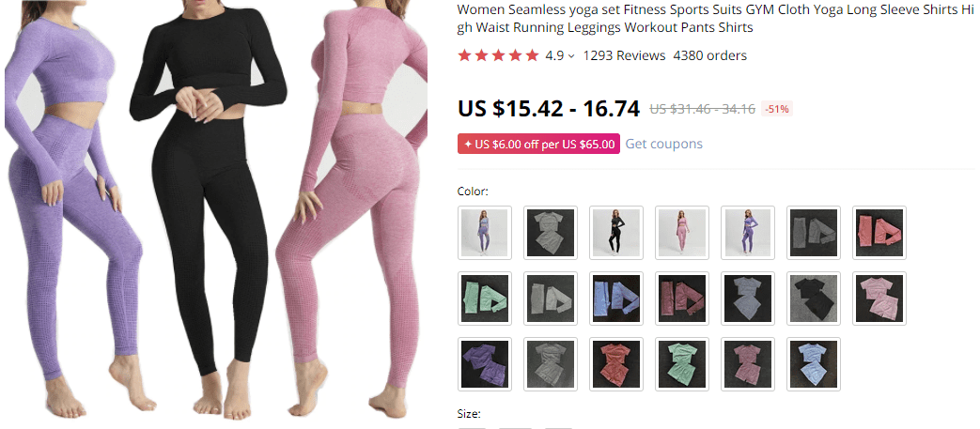Select the mauve tee and shorts set swatch
980x429 pixels.
[748, 364]
